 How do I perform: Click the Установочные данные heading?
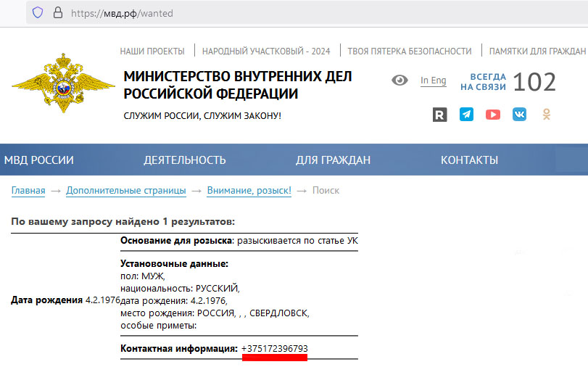(x=175, y=264)
